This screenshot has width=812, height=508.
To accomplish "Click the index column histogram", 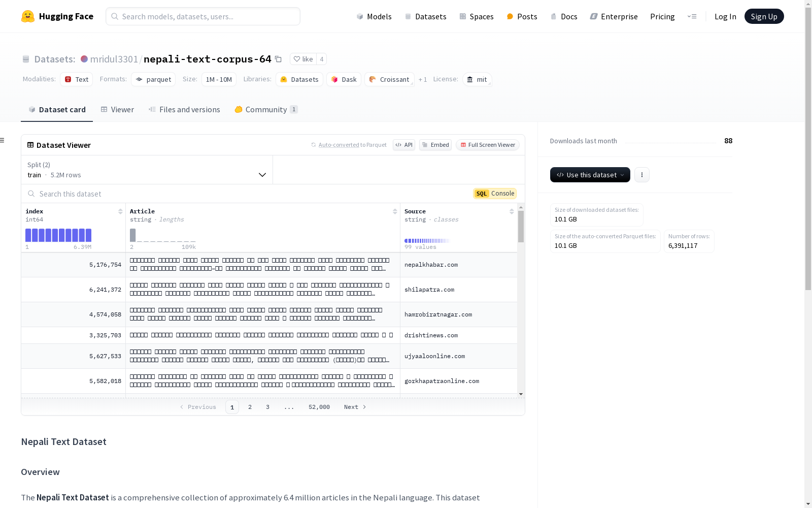I will (x=58, y=235).
